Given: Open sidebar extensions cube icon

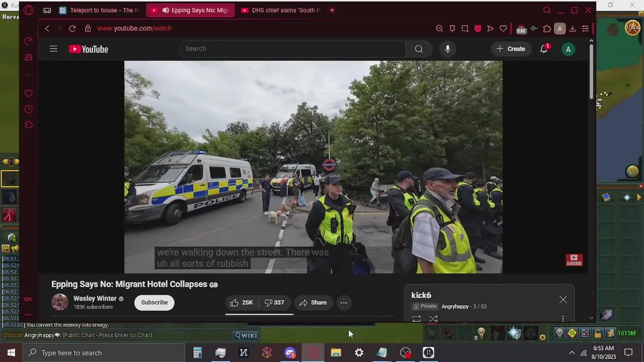Looking at the screenshot, I should (29, 125).
